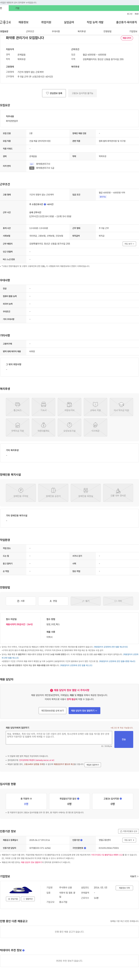Click the 건물 내부 경사로 icon
This screenshot has height=980, width=139.
(118, 493)
